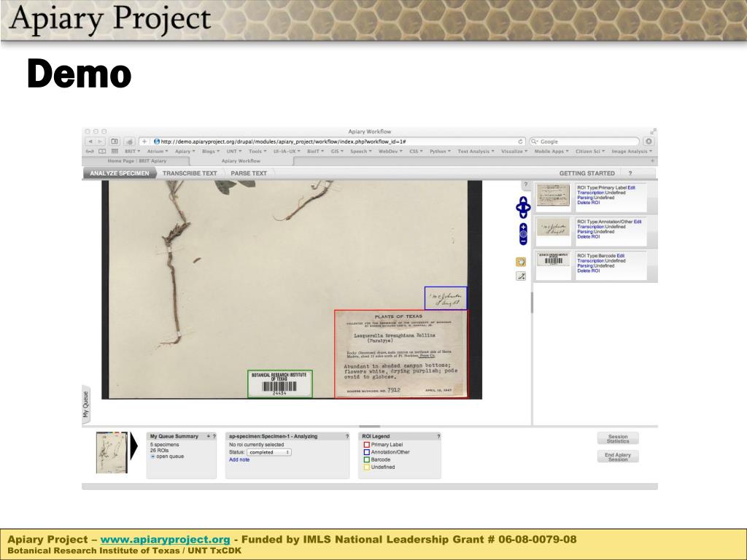Click Delete ROI for the Barcode entry
This screenshot has height=560, width=747.
click(x=588, y=271)
